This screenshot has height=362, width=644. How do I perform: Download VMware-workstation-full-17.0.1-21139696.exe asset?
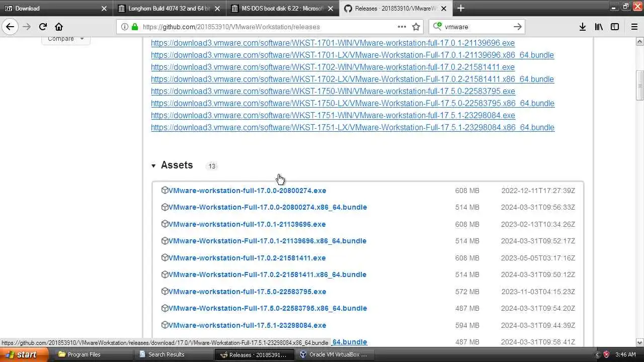[x=247, y=224]
